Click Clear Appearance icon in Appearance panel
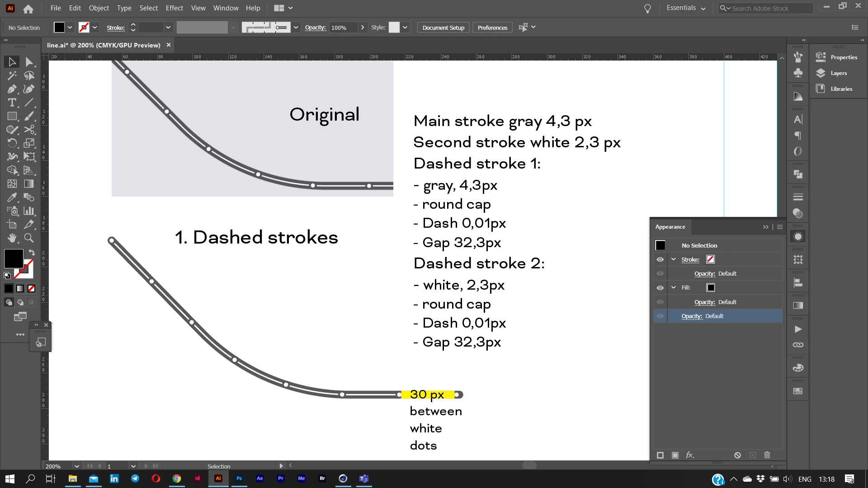The image size is (868, 488). pyautogui.click(x=737, y=455)
